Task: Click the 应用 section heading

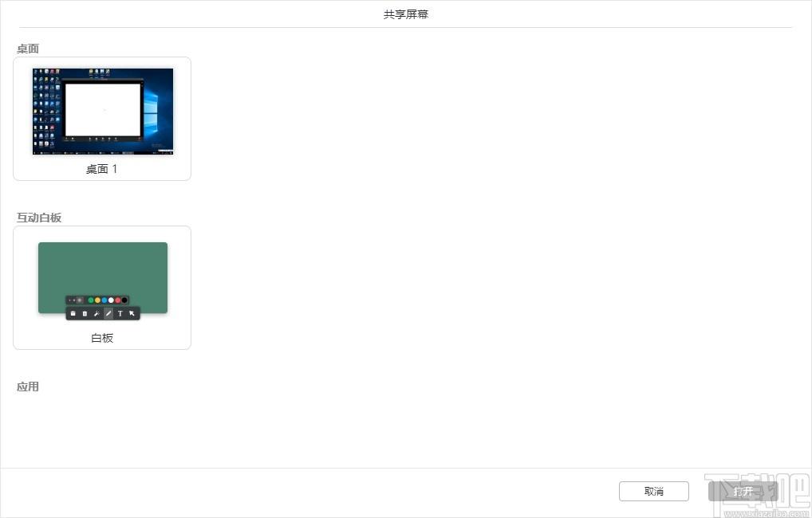Action: pos(27,387)
